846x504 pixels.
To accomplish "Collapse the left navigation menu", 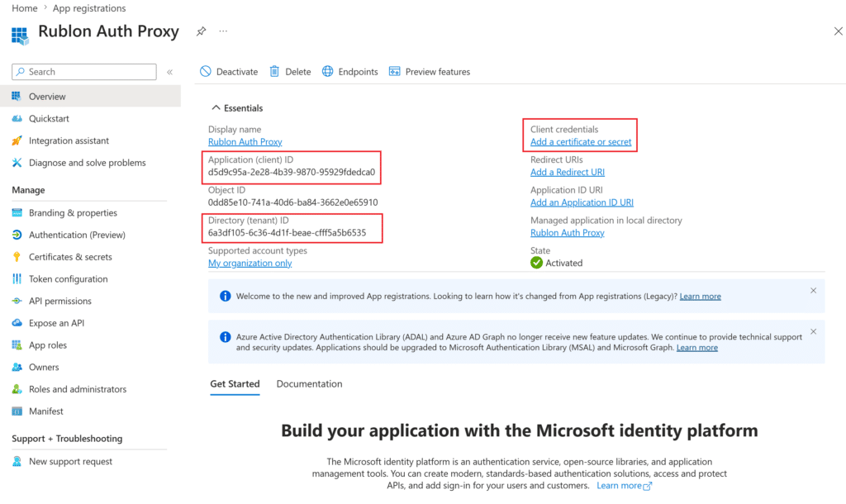I will click(169, 72).
